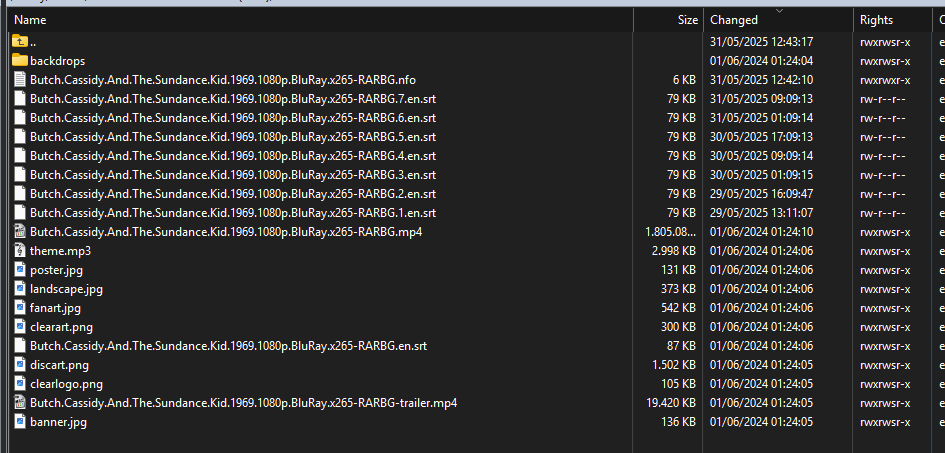
Task: Click the .nfo file document icon
Action: click(20, 80)
